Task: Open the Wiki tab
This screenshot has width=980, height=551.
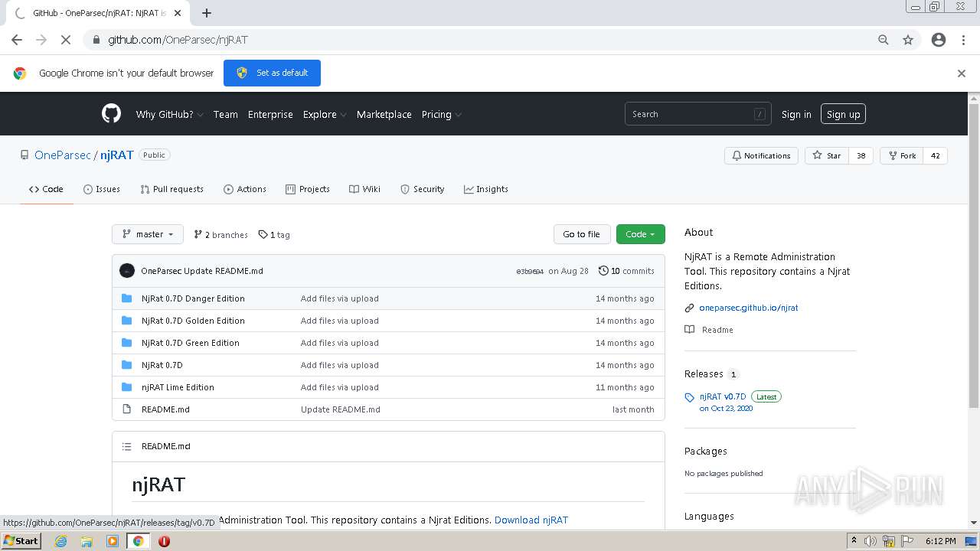Action: (364, 189)
